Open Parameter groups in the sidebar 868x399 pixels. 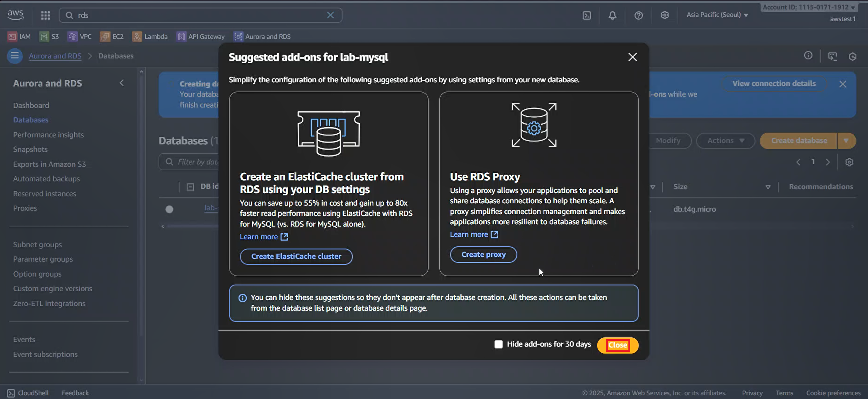tap(43, 259)
